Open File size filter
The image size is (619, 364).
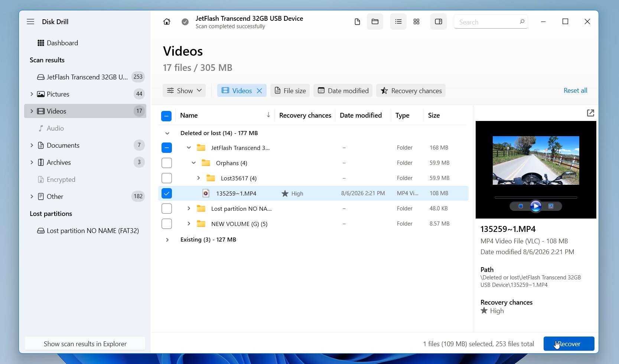pos(290,91)
